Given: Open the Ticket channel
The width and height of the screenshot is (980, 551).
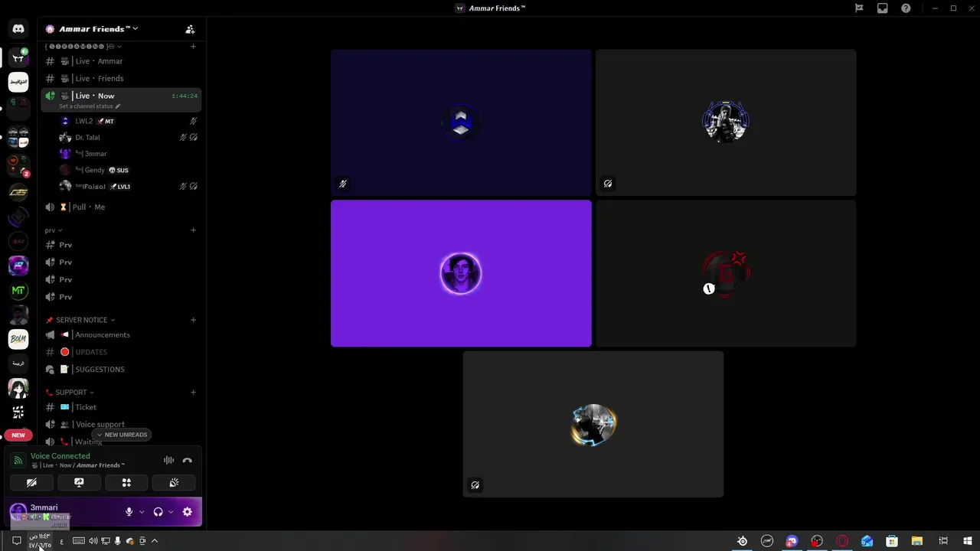Looking at the screenshot, I should (x=121, y=407).
